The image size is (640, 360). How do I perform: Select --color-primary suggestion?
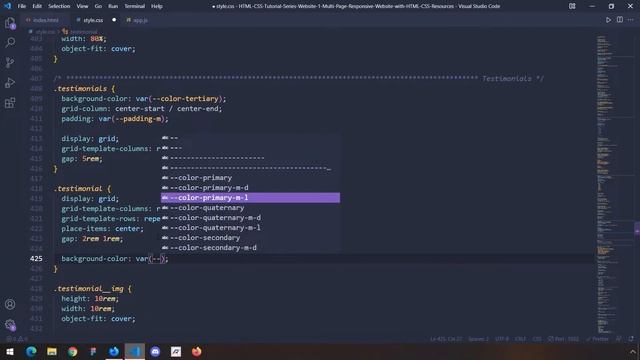(250, 178)
